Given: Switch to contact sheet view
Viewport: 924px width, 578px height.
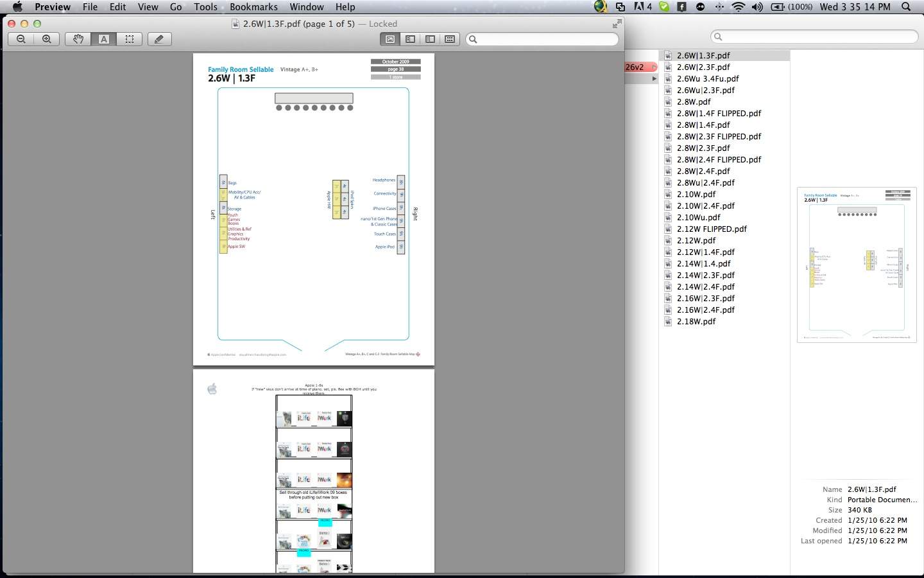Looking at the screenshot, I should point(450,39).
